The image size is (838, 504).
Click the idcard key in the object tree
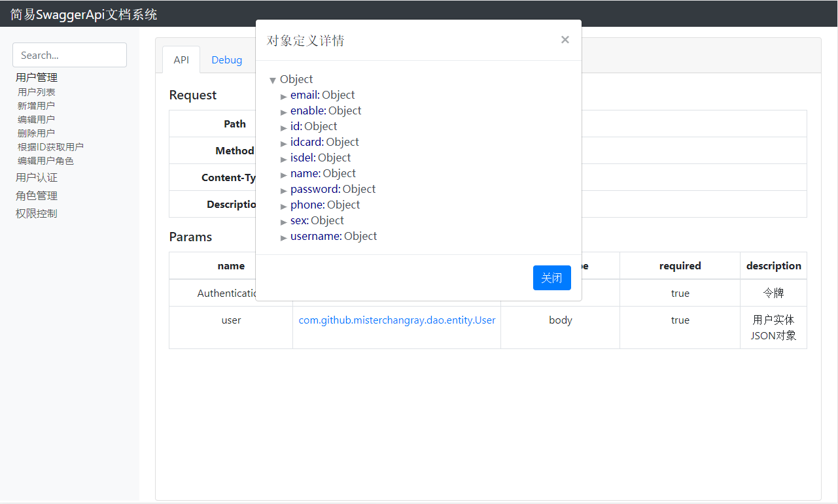click(x=306, y=142)
